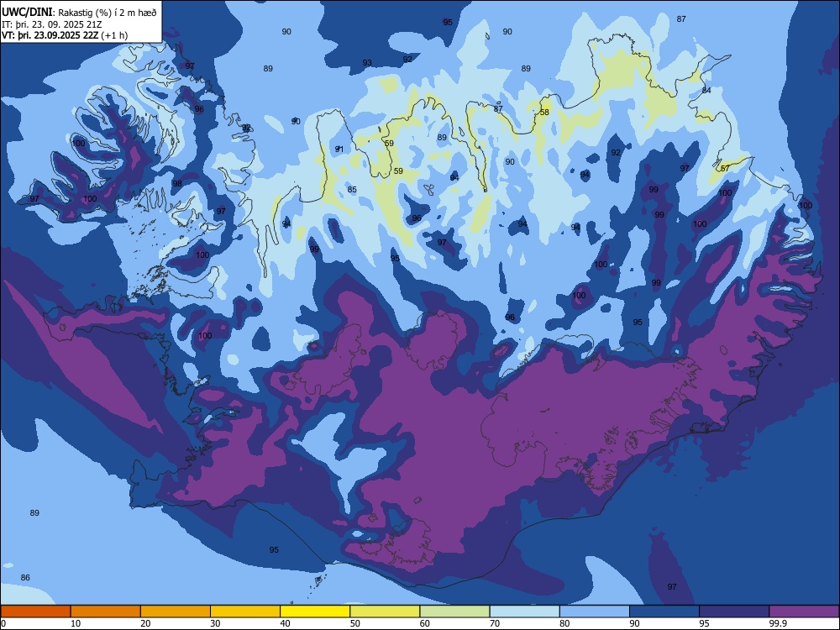The height and width of the screenshot is (630, 840).
Task: Click the 'VT: þri. 23.09.2025 22Z (+1 h)' line
Action: click(x=65, y=35)
